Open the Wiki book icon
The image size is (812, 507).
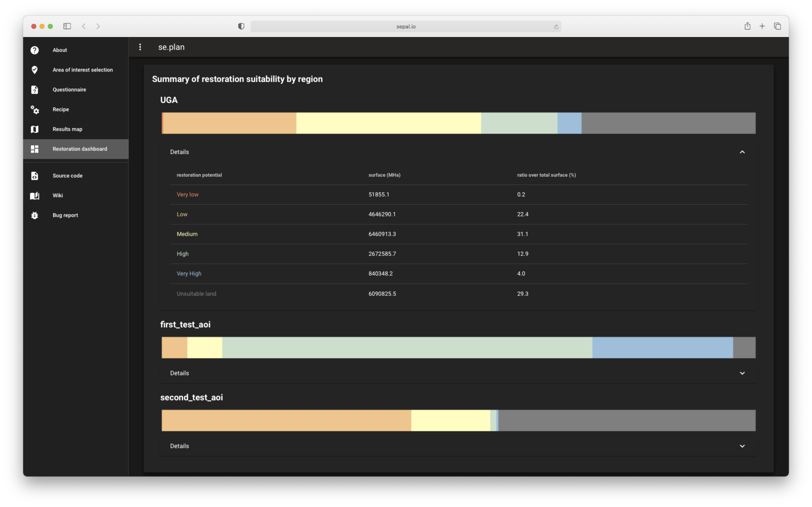35,195
